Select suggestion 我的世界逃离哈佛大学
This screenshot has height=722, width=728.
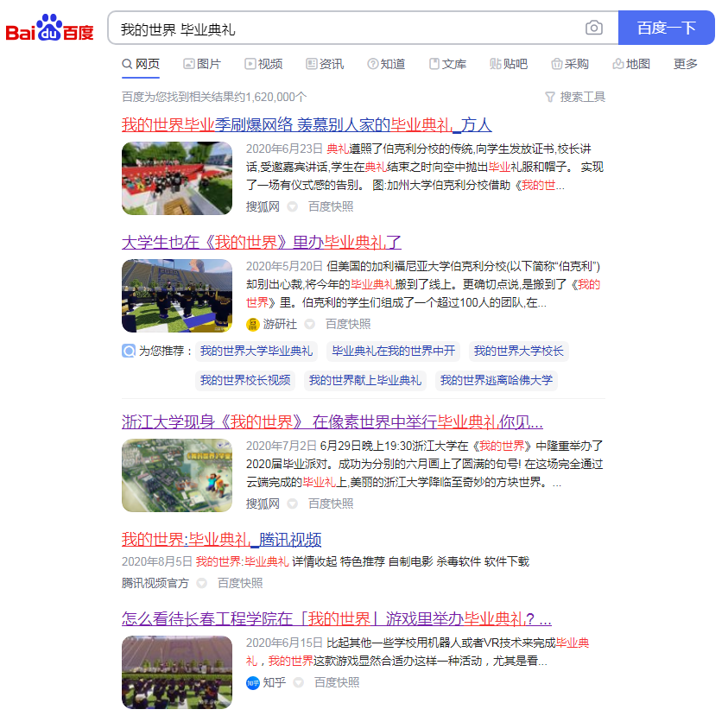[x=497, y=380]
